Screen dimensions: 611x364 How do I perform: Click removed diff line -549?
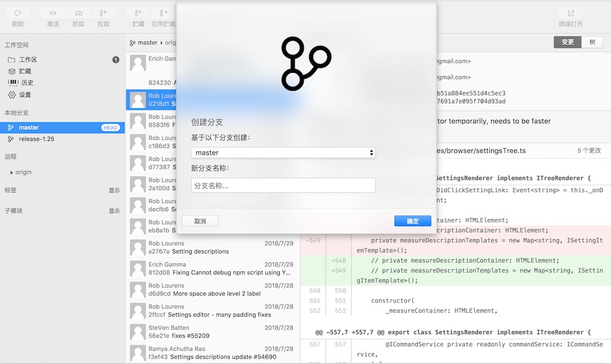pos(455,245)
